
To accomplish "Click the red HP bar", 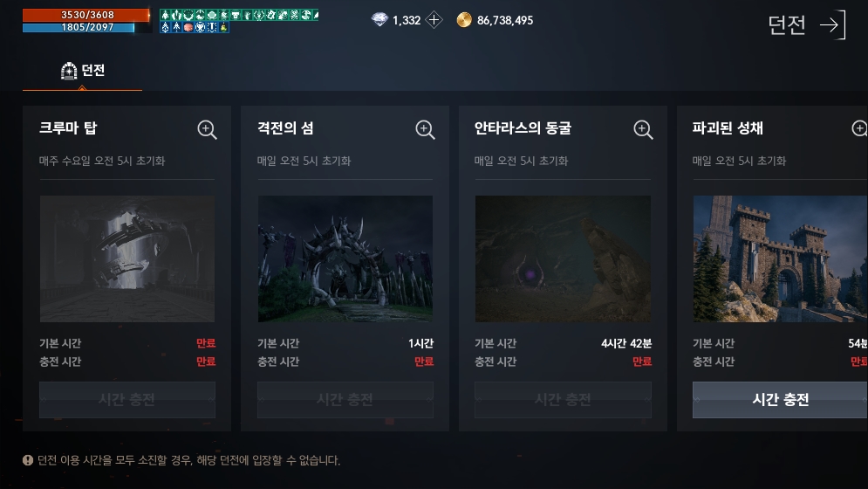I will (x=86, y=15).
